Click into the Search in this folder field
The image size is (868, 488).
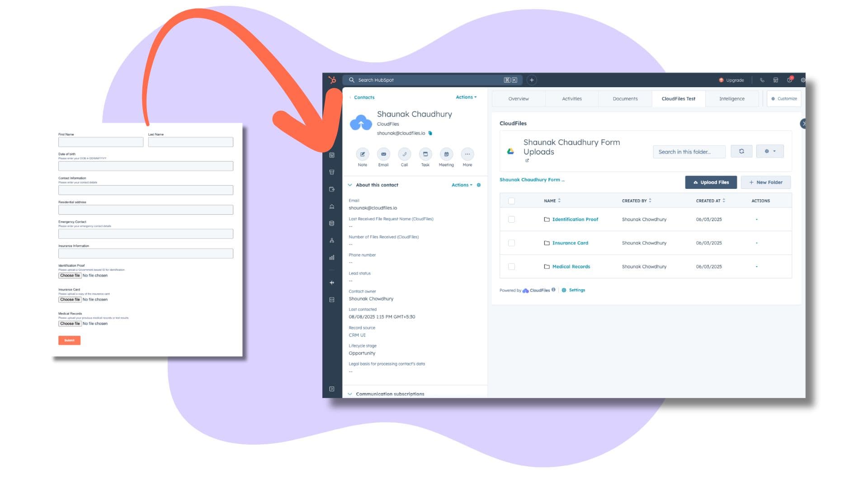[x=689, y=152]
